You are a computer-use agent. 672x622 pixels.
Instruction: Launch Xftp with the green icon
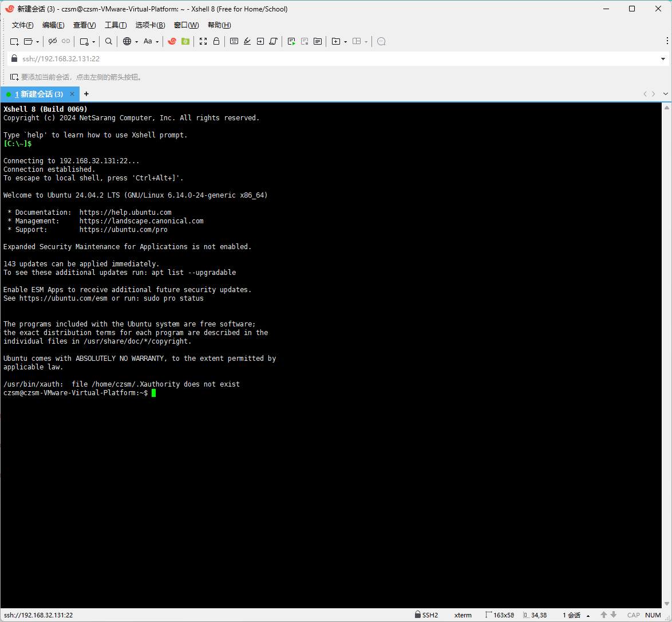(x=185, y=41)
